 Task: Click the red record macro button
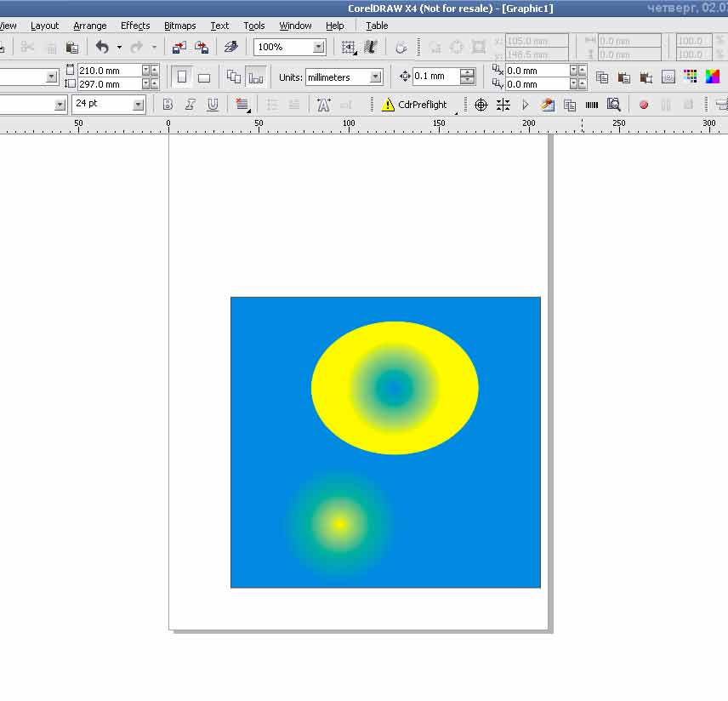coord(644,105)
